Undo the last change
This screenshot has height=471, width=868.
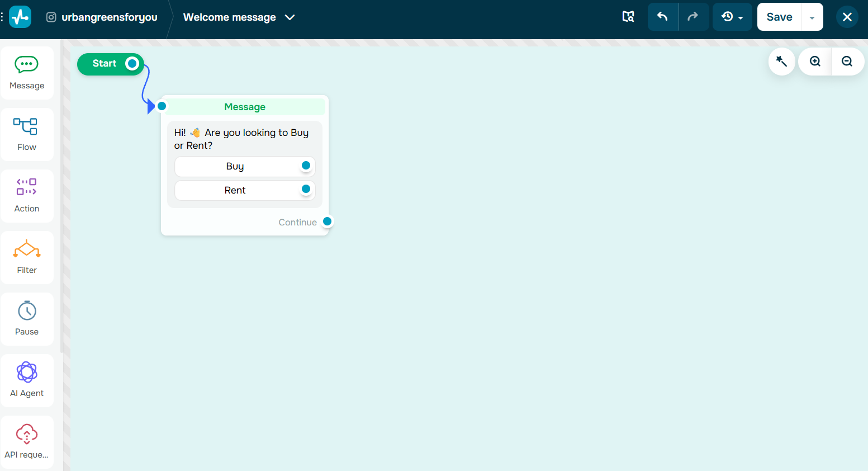[x=662, y=16]
